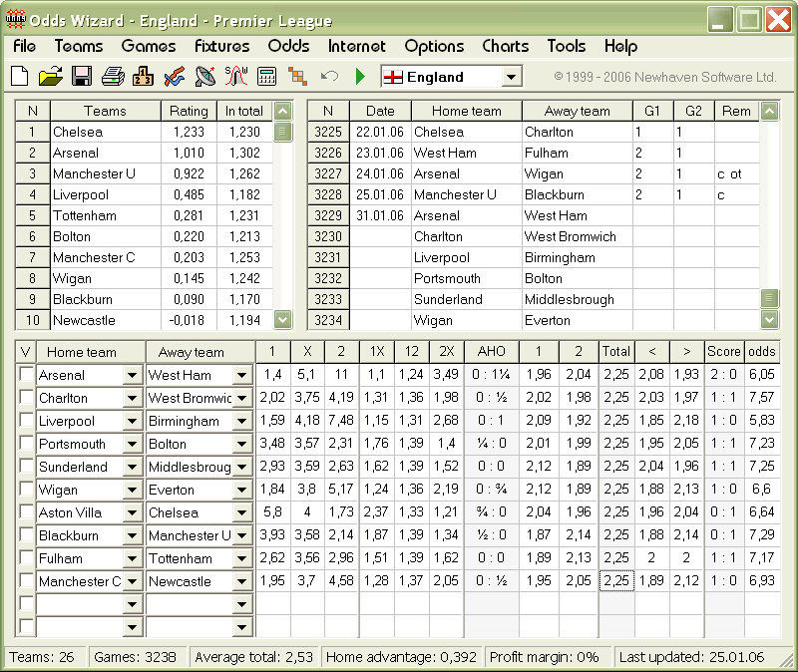Click the green play arrow icon

click(x=360, y=77)
